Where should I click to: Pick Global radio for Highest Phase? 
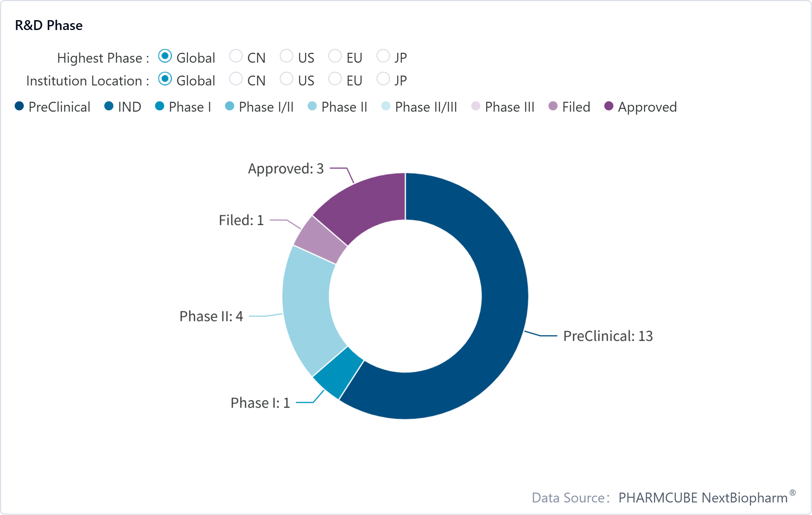(x=165, y=56)
